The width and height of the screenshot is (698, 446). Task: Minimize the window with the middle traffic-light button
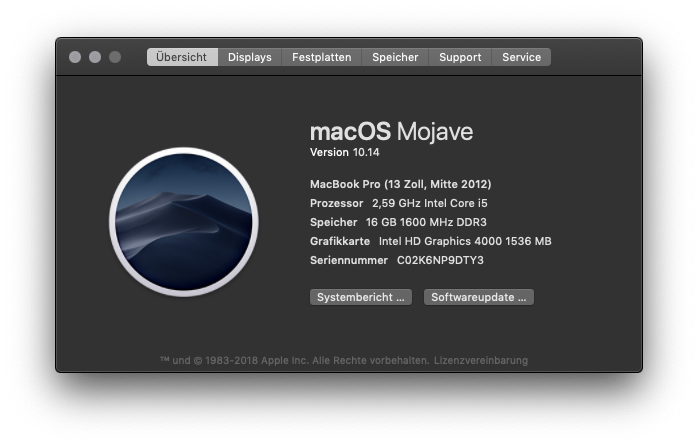click(95, 57)
